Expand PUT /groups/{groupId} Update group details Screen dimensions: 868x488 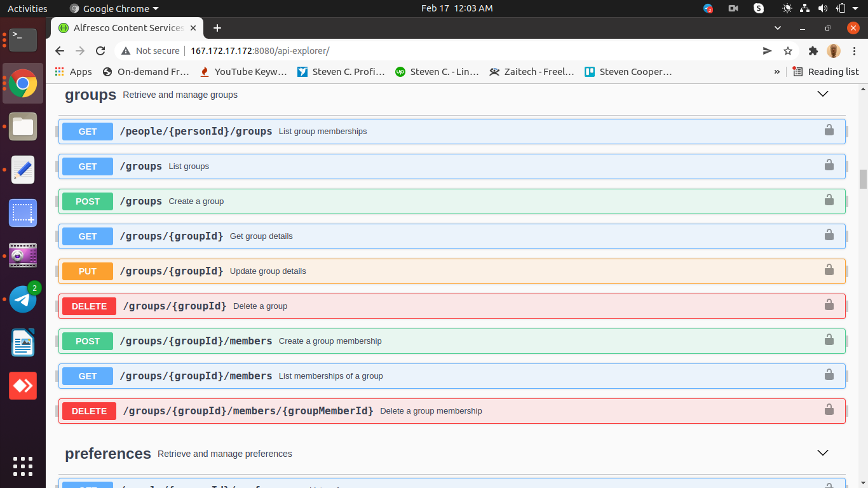(452, 271)
